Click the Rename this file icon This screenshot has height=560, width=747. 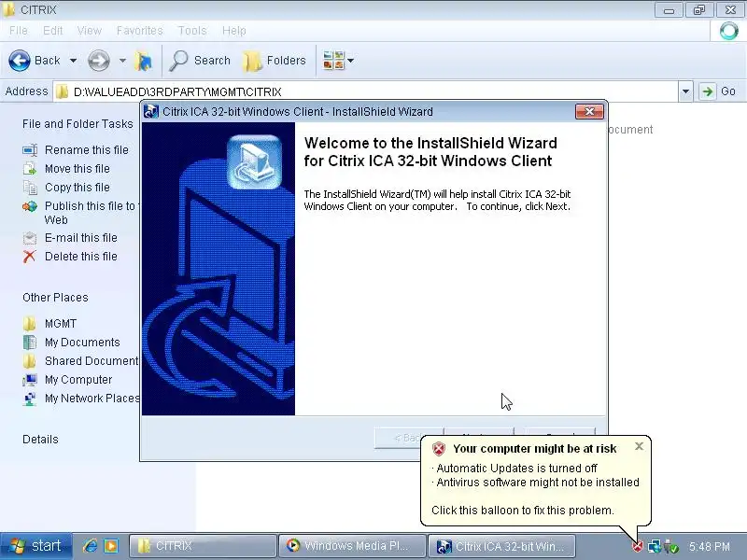(x=30, y=150)
